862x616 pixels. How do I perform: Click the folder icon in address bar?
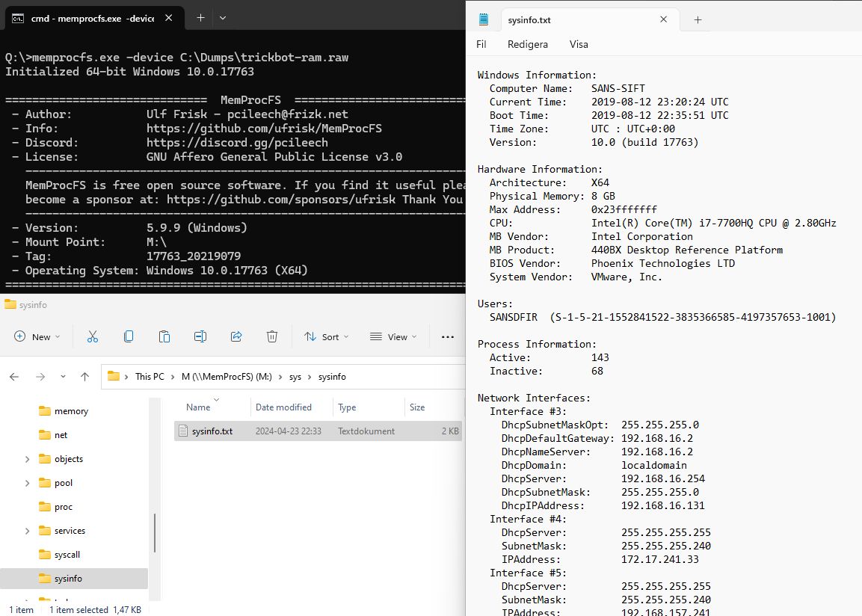(x=114, y=377)
